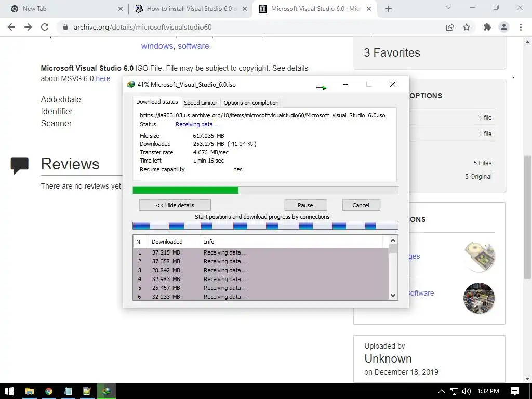Click the volume speaker tray icon
This screenshot has height=399, width=532.
pyautogui.click(x=467, y=391)
